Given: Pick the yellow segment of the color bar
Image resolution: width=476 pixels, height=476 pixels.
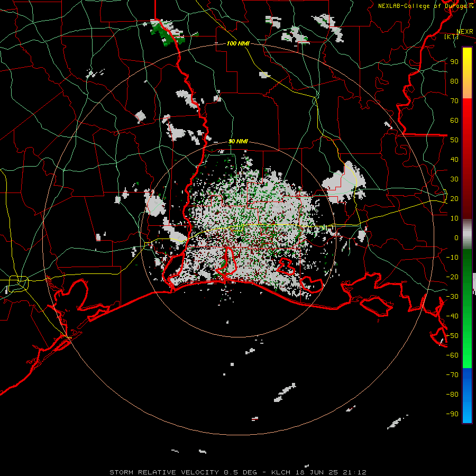Looking at the screenshot, I should (467, 73).
